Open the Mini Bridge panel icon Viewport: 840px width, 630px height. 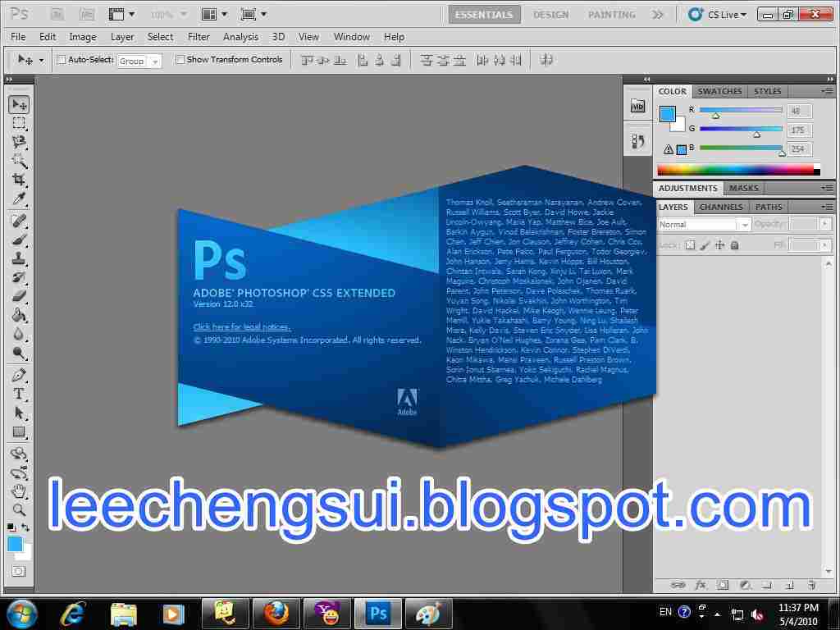tap(637, 106)
